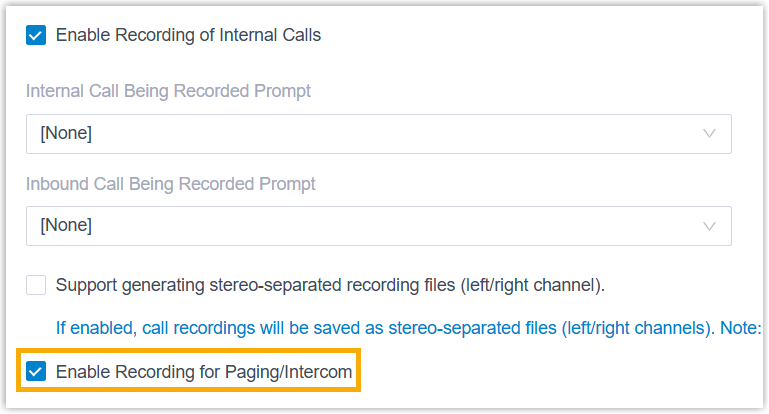
Task: Click the 'Note:' word in blue hint
Action: [743, 327]
